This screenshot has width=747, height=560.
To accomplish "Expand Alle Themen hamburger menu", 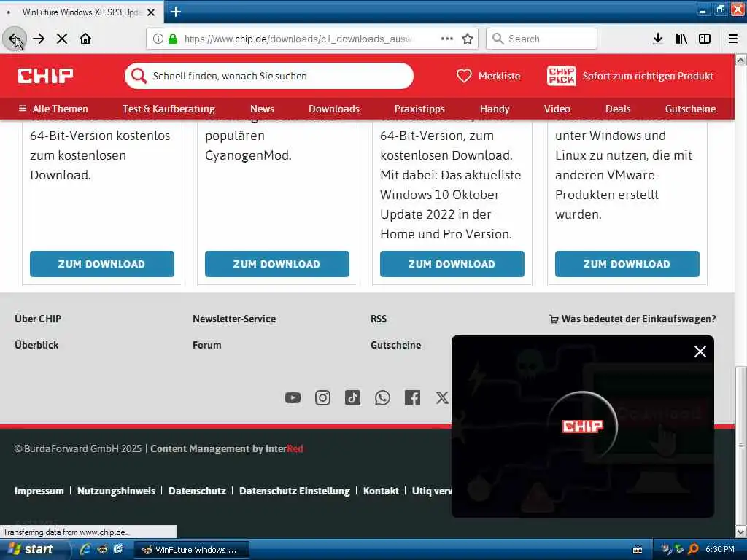I will (x=53, y=109).
